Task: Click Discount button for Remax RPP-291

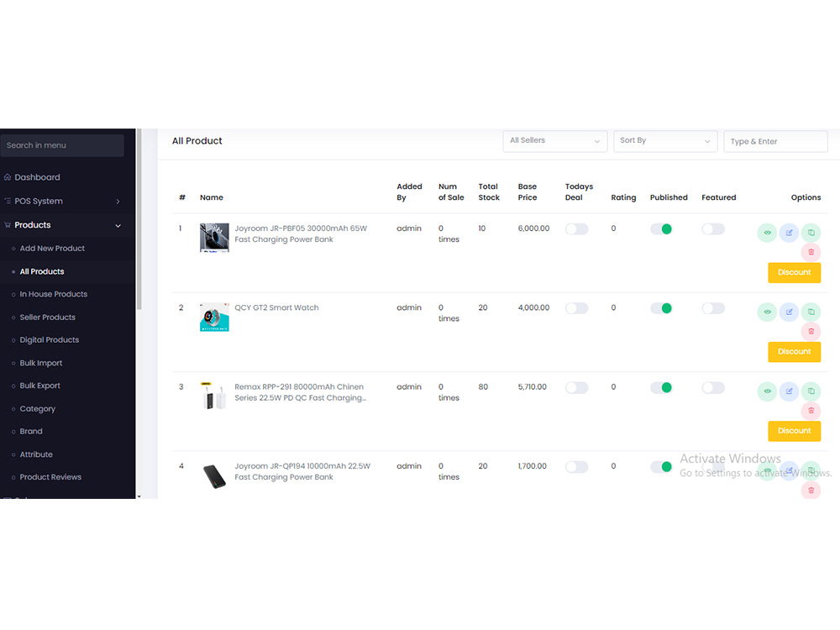Action: click(795, 431)
